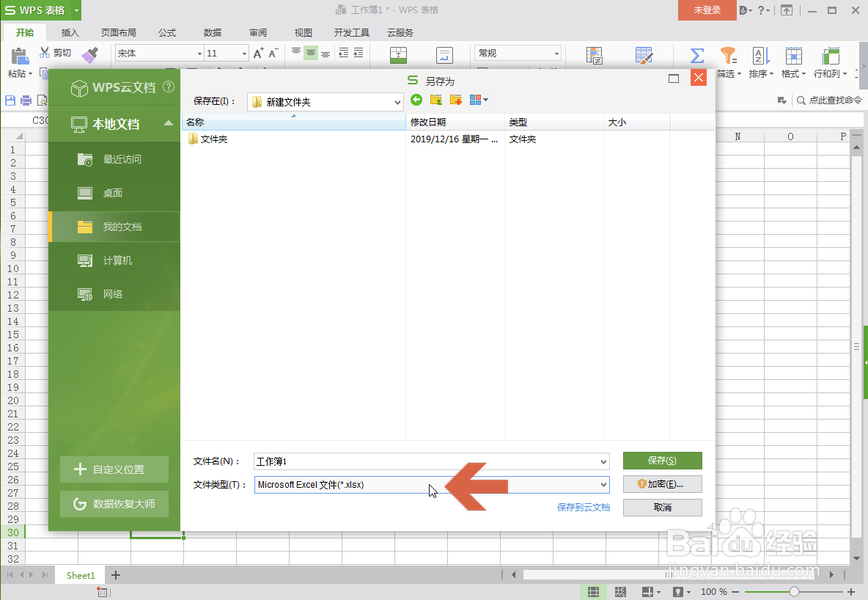Select the 文件夹 folder row
Screen dimensions: 868x600
(426, 139)
